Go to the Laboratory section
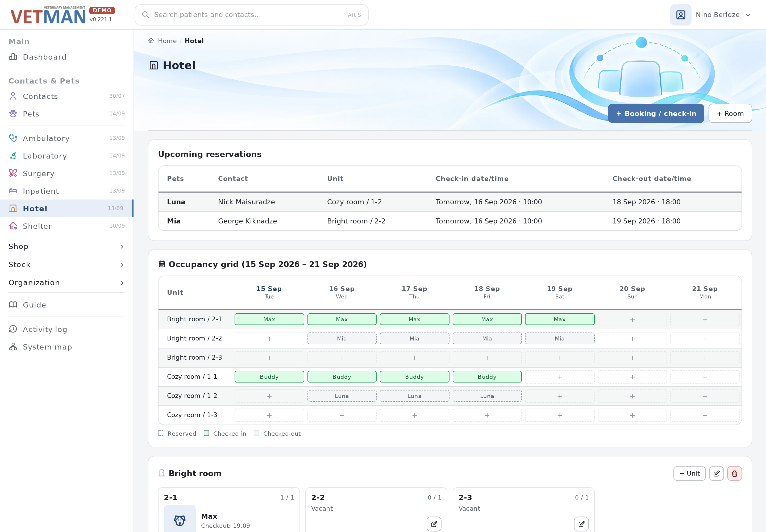The width and height of the screenshot is (766, 532). tap(67, 156)
